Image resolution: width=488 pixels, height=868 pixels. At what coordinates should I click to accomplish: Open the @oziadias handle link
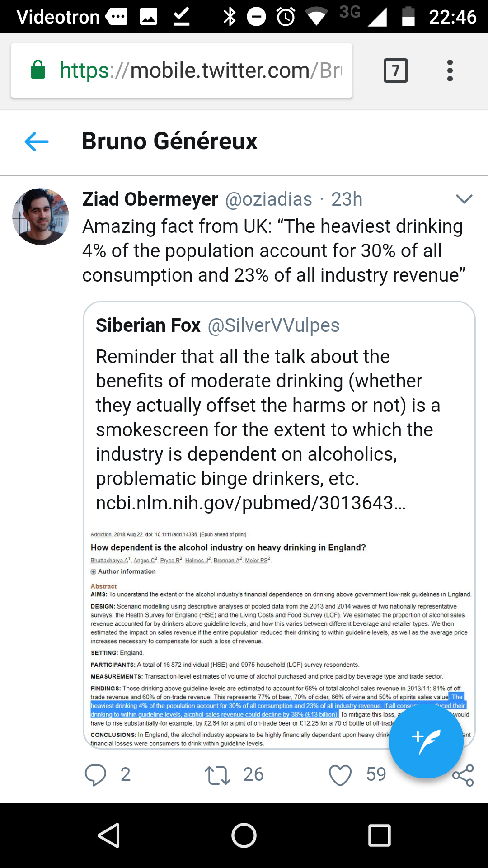268,199
